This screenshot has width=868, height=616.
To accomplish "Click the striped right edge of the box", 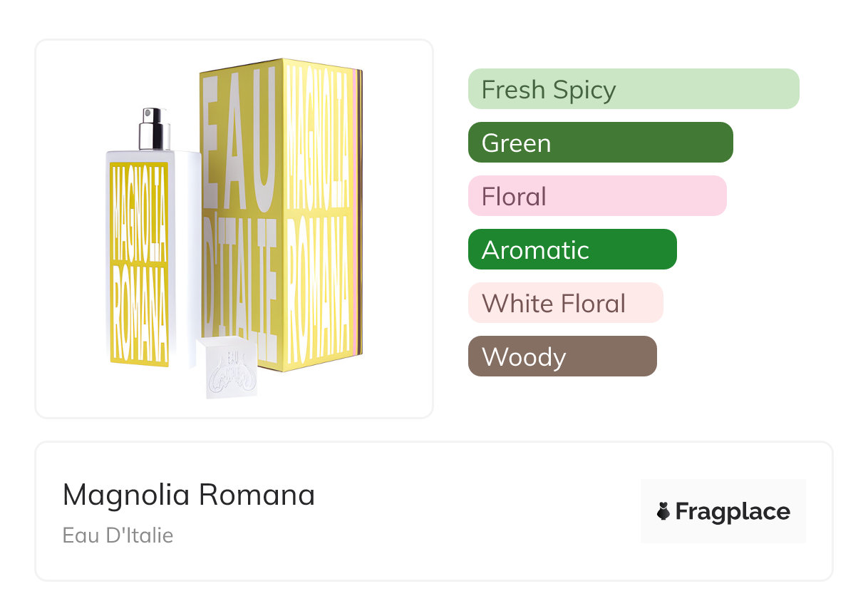I will point(358,214).
